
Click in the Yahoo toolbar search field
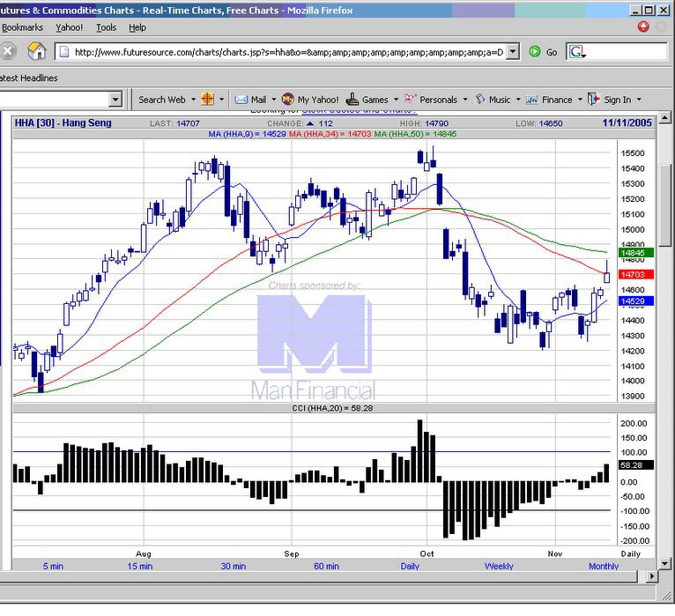[x=54, y=100]
